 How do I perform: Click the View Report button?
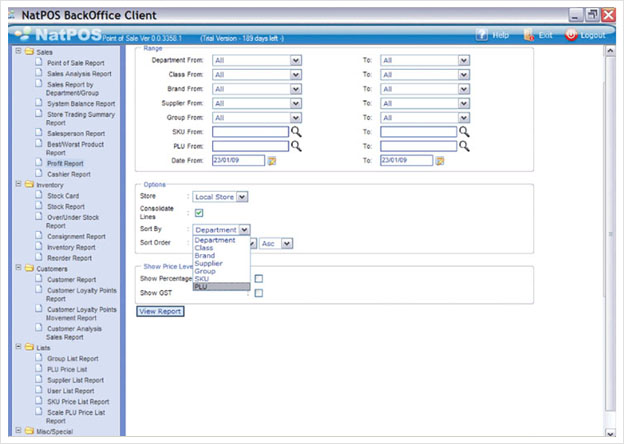click(160, 311)
